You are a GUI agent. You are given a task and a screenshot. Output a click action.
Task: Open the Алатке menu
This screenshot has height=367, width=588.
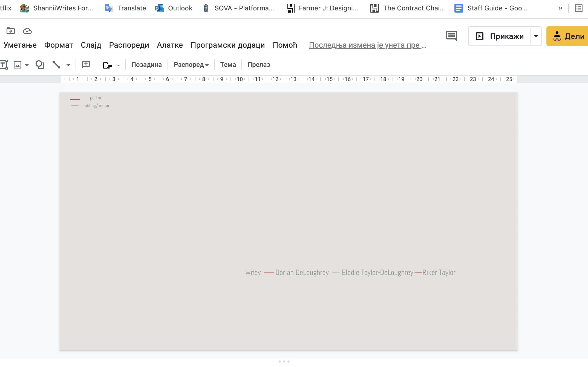coord(170,45)
